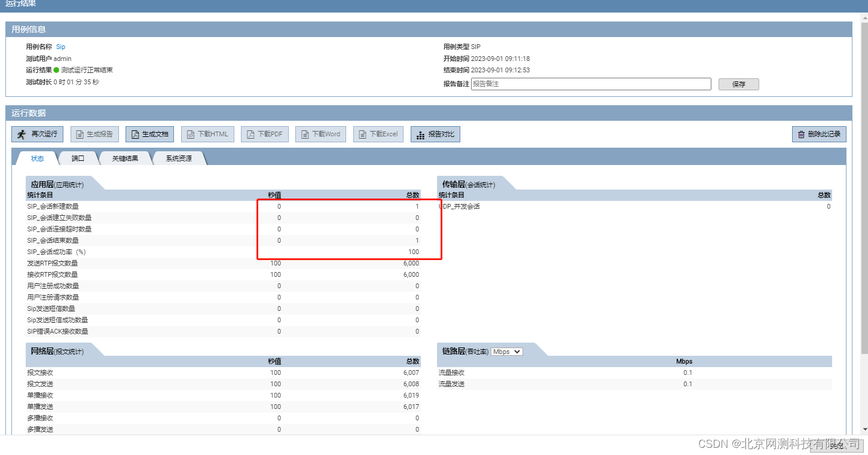
Task: Select the SIP_会话结束数量 row label
Action: click(53, 240)
